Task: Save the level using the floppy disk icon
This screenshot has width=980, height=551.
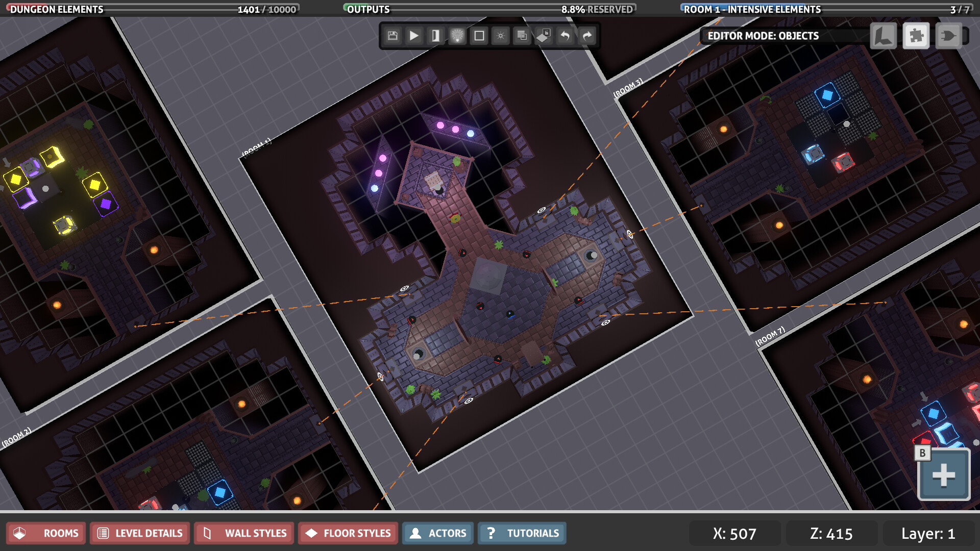Action: [393, 36]
